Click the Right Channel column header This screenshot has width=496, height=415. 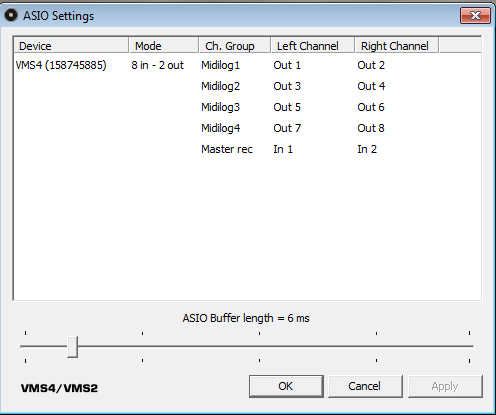coord(397,46)
